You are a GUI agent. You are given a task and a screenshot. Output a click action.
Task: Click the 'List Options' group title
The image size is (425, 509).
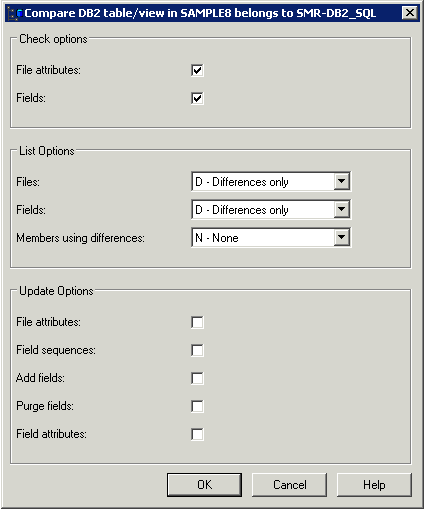tap(47, 151)
